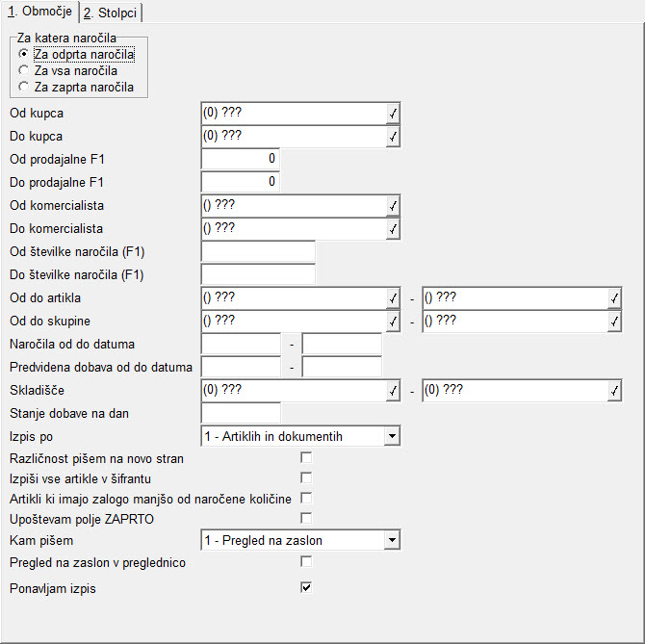Select the Za zaprta naročila radio option
Screen dimensions: 645x644
coord(24,87)
